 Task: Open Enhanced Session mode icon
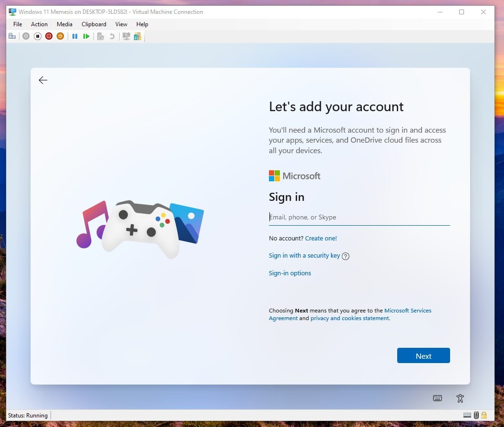click(126, 36)
